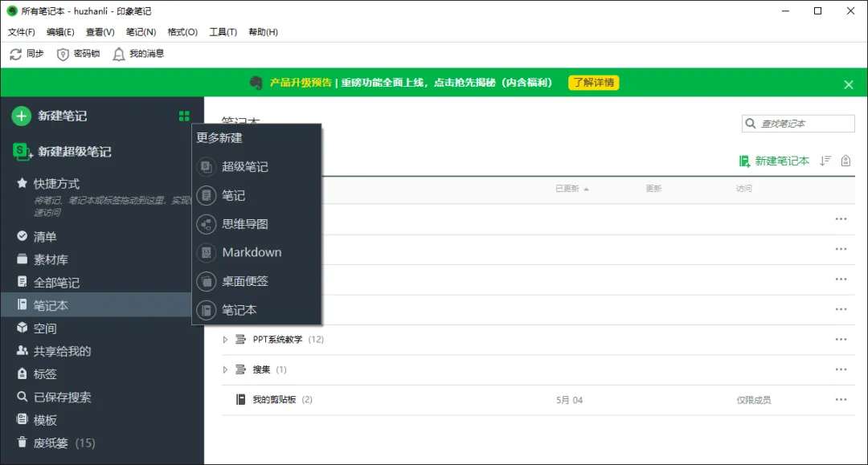Image resolution: width=868 pixels, height=465 pixels.
Task: Click the 模板 label in sidebar
Action: pyautogui.click(x=45, y=420)
